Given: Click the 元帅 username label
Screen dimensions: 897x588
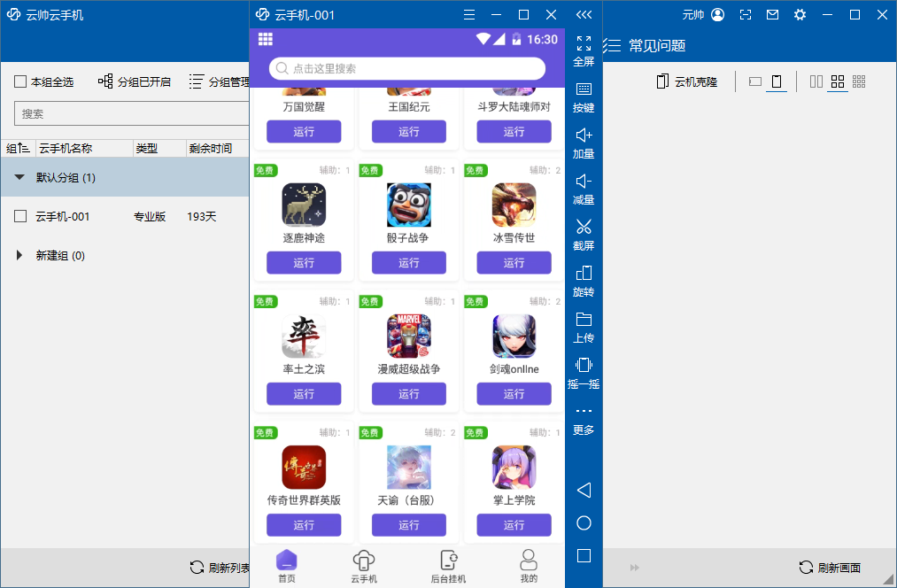Looking at the screenshot, I should point(692,14).
